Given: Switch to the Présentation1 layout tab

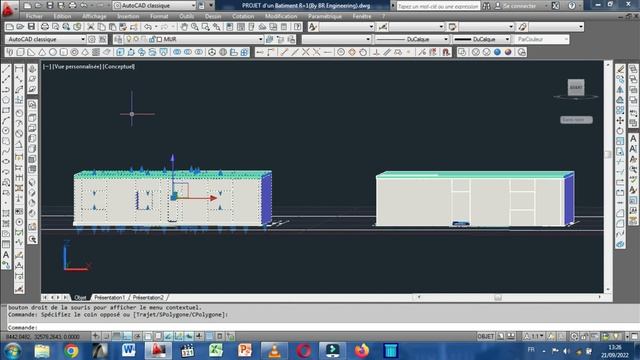Looking at the screenshot, I should [109, 298].
